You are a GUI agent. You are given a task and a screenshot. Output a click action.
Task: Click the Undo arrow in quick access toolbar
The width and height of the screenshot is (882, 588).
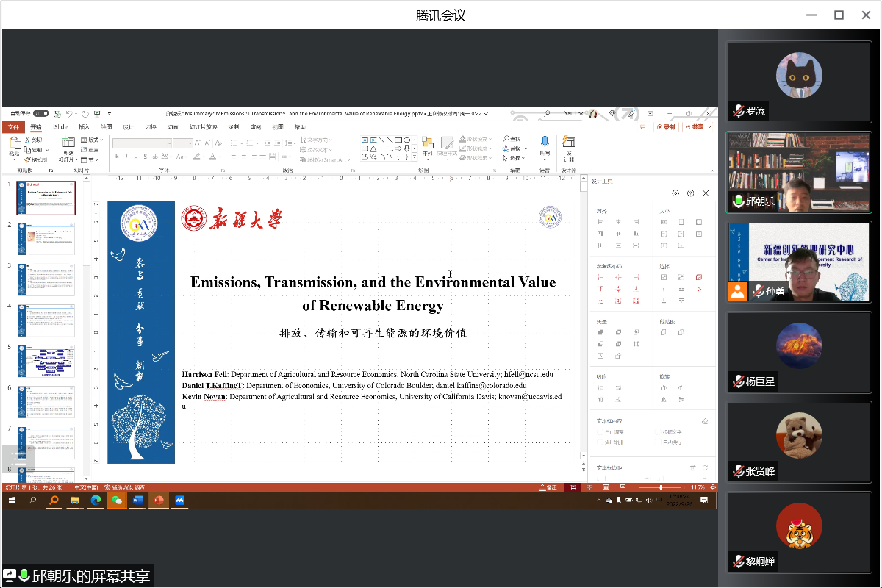click(x=69, y=113)
